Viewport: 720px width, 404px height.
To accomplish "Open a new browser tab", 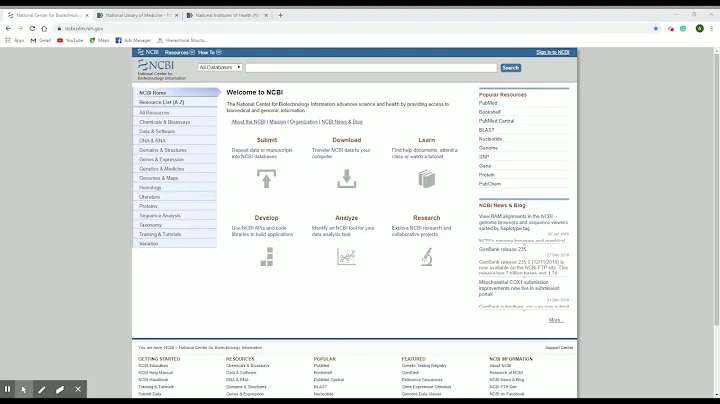I will [280, 15].
